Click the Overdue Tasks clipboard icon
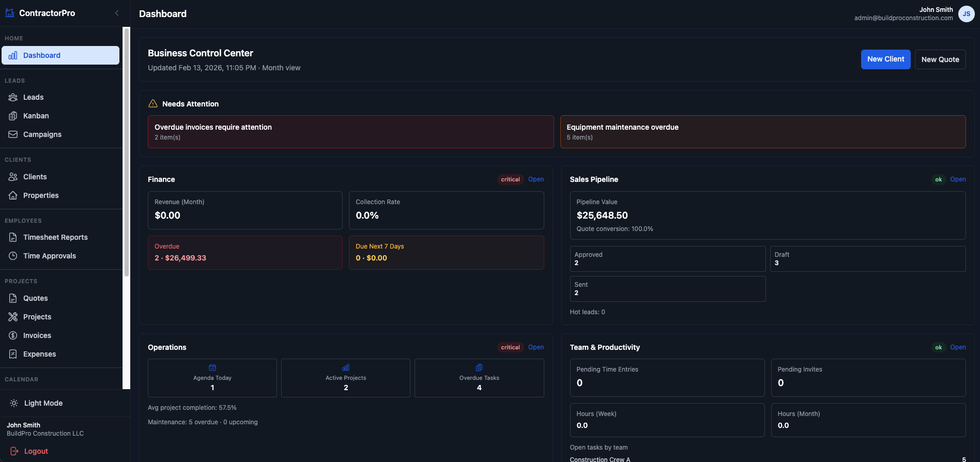The image size is (980, 462). (479, 367)
